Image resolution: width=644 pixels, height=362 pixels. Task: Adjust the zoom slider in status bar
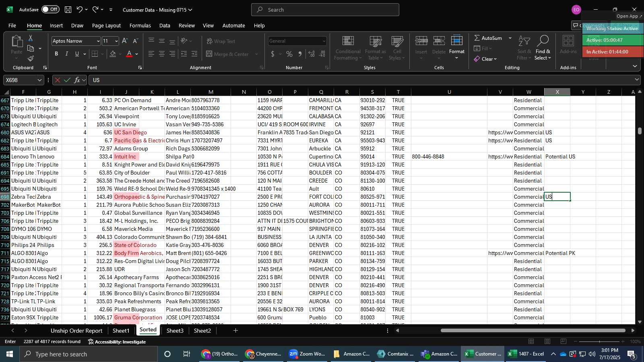point(599,341)
